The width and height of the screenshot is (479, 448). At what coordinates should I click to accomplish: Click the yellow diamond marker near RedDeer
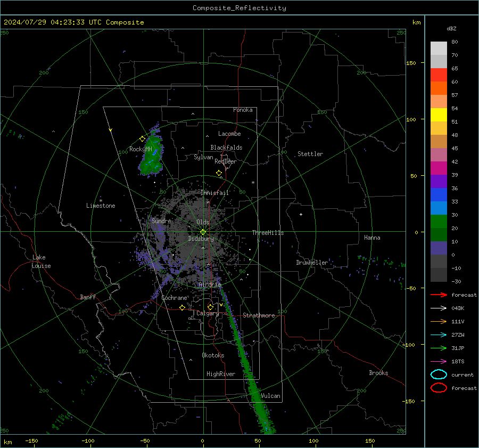coord(219,173)
